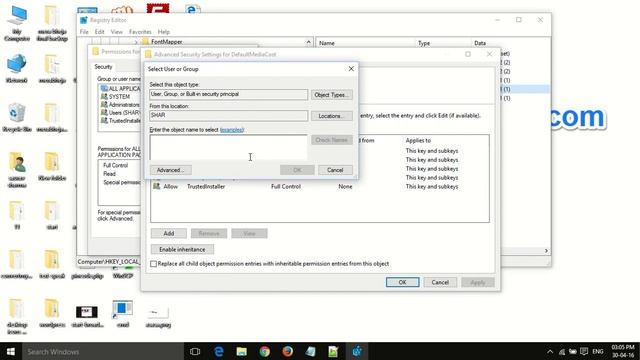The image size is (640, 360).
Task: Click OK in Advanced Security Settings
Action: tap(402, 282)
